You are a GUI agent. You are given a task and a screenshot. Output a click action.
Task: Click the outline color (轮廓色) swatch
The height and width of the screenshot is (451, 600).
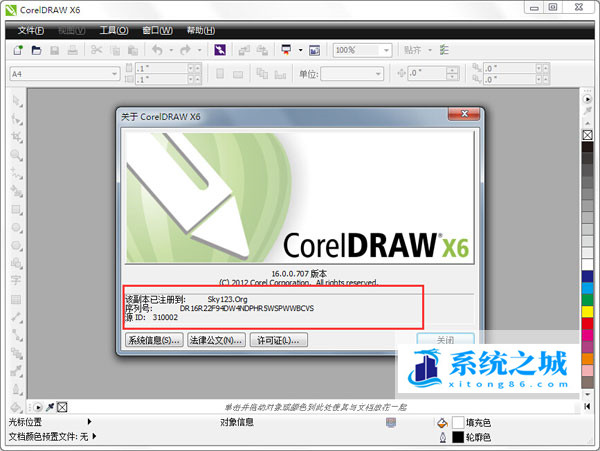coord(458,437)
